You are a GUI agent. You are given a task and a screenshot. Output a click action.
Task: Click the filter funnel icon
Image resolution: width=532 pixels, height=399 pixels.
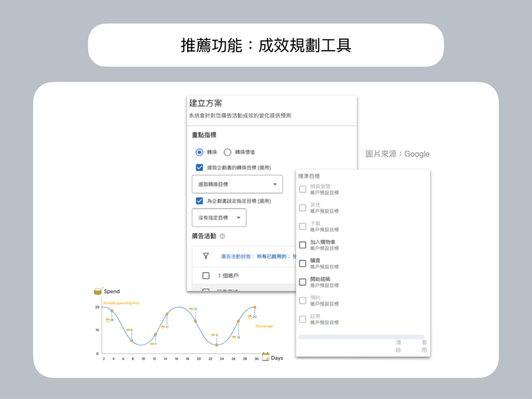206,256
